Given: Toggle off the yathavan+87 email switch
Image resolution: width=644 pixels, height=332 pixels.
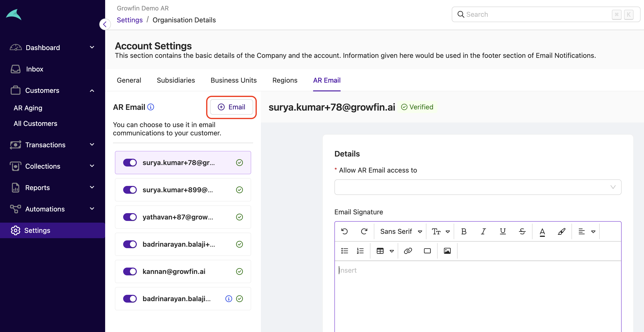Looking at the screenshot, I should pyautogui.click(x=130, y=217).
